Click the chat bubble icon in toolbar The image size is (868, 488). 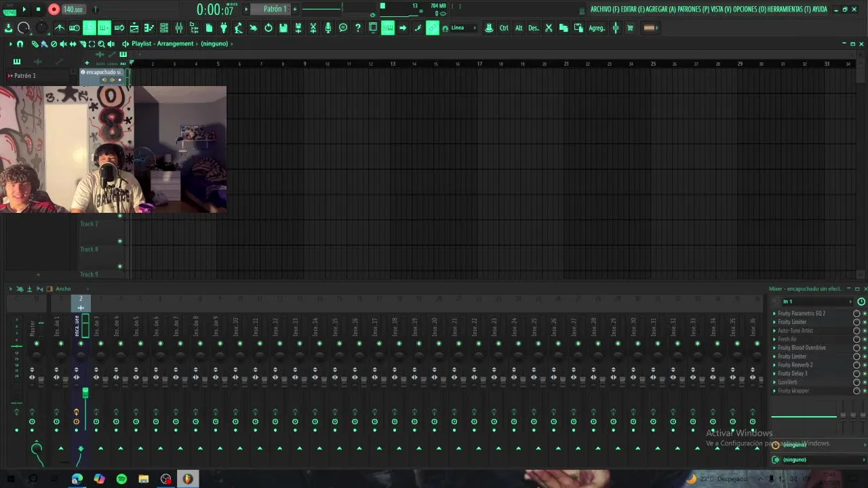[343, 28]
